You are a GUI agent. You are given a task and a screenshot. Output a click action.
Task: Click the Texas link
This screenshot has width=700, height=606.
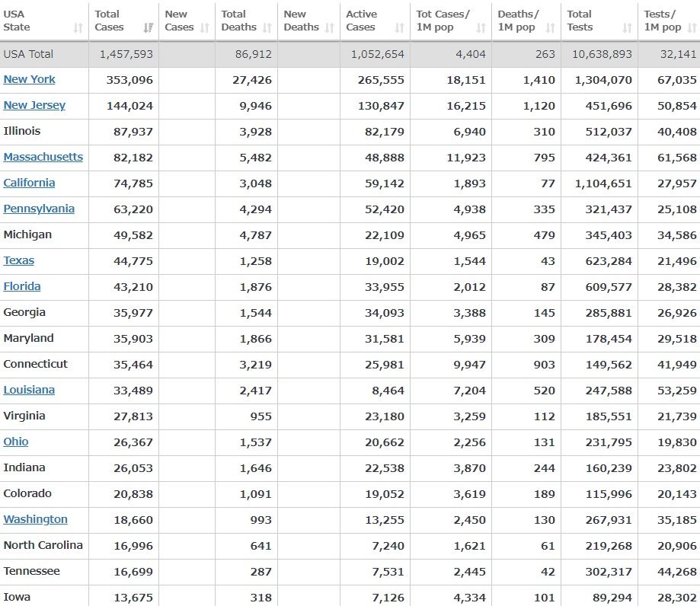point(19,260)
